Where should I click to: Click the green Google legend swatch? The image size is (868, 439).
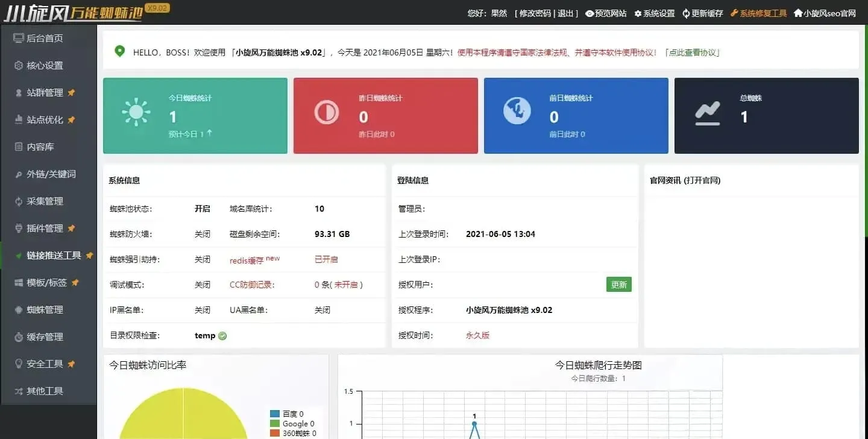(x=275, y=424)
